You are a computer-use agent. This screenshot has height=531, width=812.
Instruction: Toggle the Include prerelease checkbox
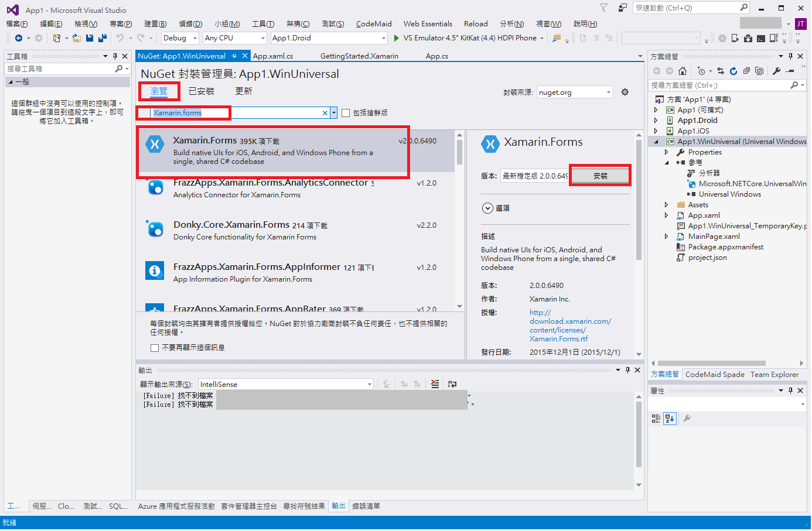[346, 113]
